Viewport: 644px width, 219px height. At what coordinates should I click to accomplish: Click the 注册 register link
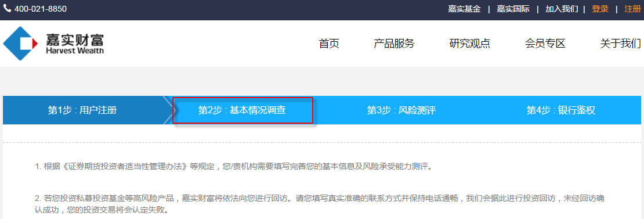tap(632, 9)
